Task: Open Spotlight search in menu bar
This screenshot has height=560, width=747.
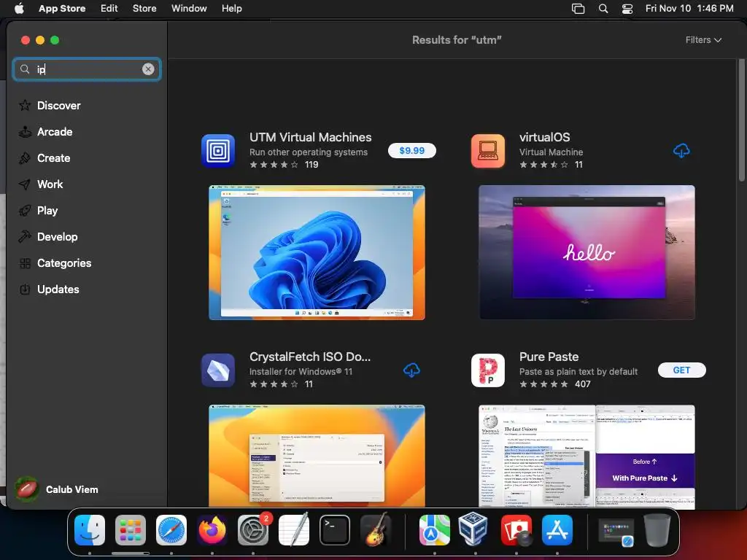Action: (x=603, y=9)
